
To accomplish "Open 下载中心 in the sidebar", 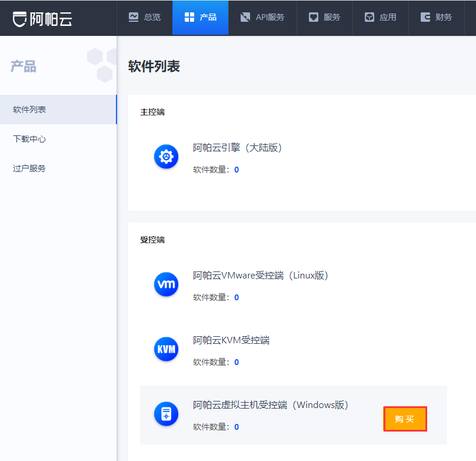I will click(x=58, y=139).
